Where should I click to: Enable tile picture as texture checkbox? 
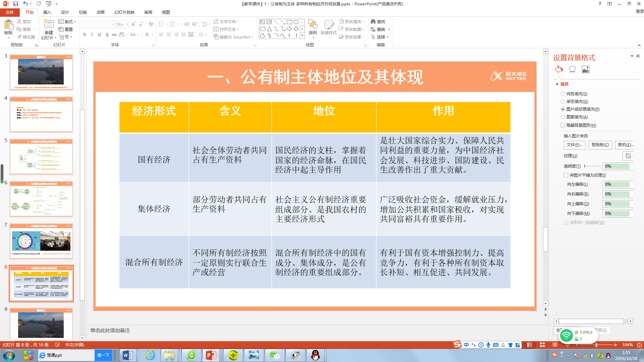pyautogui.click(x=566, y=175)
